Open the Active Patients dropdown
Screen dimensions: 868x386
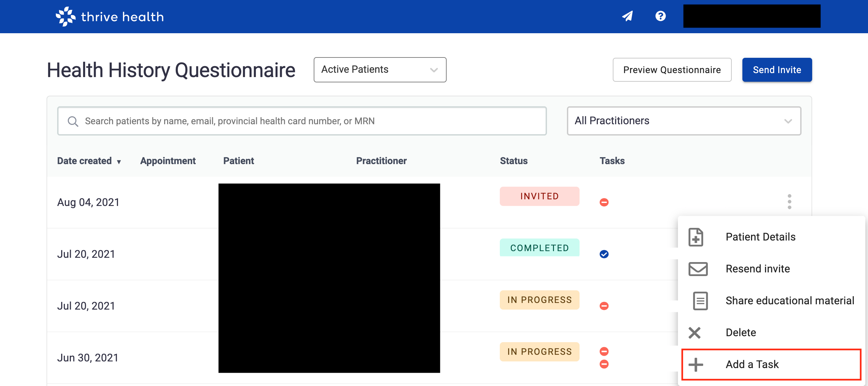(380, 70)
